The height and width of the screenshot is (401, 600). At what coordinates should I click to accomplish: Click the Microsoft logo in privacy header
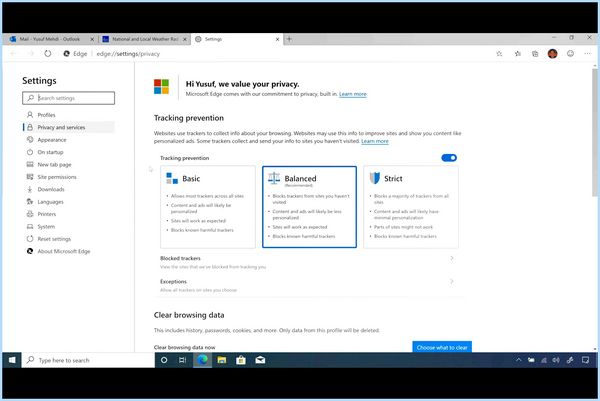point(161,86)
